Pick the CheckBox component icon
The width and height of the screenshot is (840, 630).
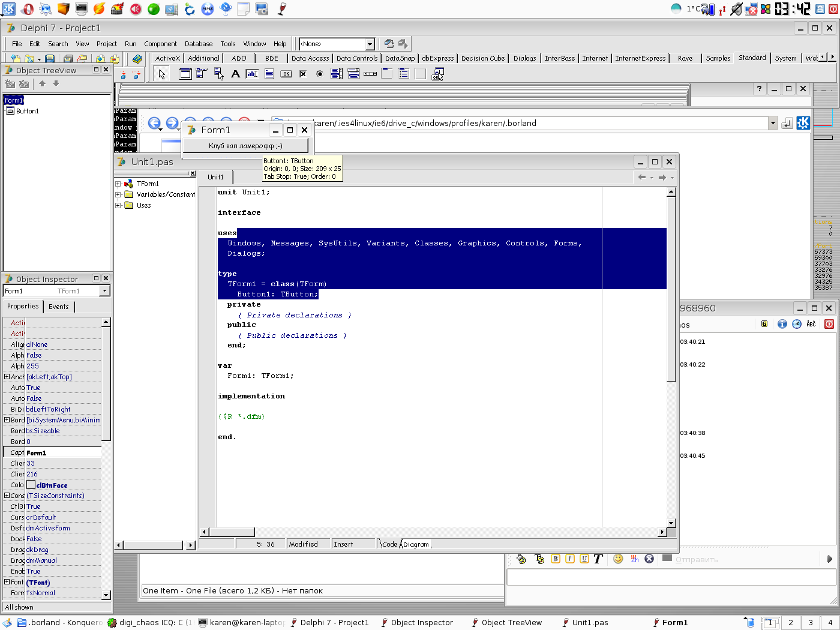click(x=303, y=74)
